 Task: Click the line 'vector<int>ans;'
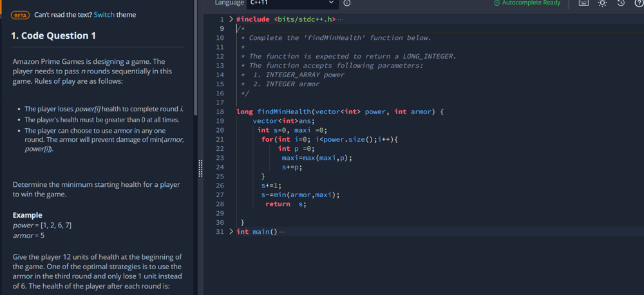283,121
